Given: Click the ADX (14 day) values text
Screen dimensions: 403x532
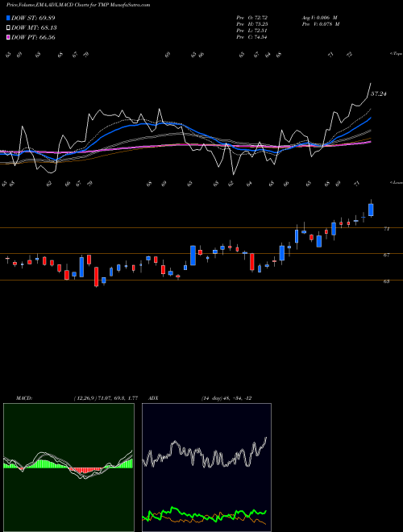Looking at the screenshot, I should [226, 398].
